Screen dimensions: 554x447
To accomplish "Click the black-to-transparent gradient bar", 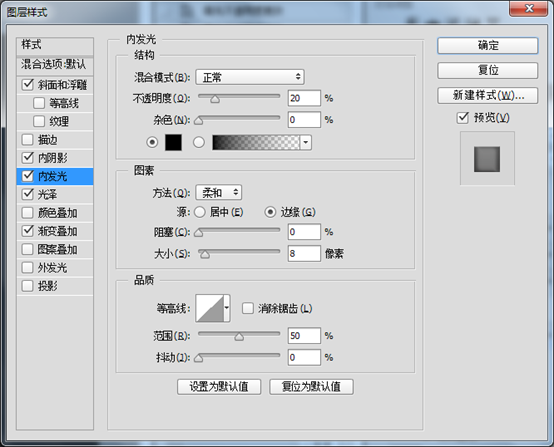I will click(256, 143).
